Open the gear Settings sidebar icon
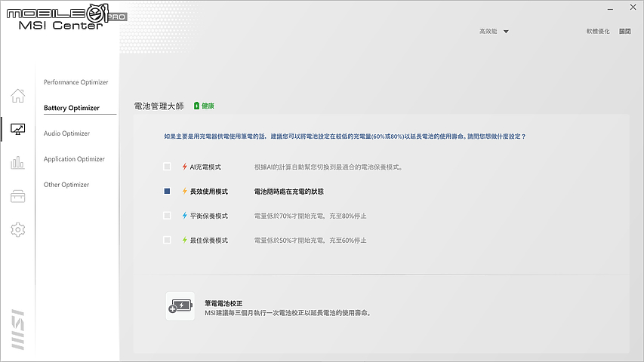 17,229
